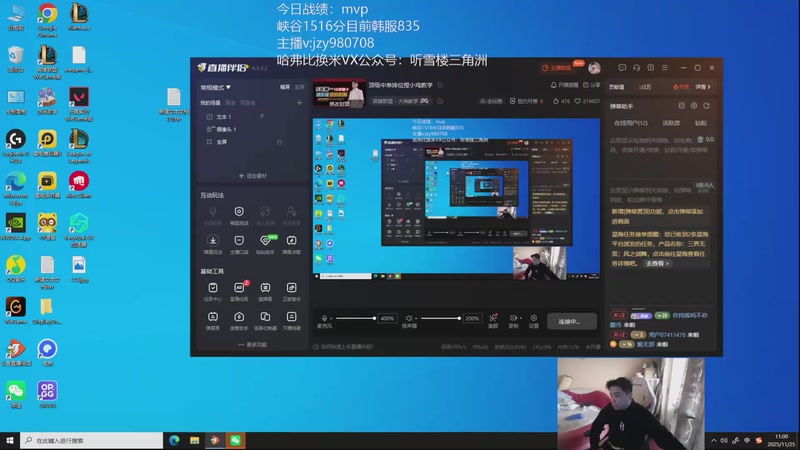
Task: Edit the live stream title pencil icon
Action: click(x=440, y=85)
